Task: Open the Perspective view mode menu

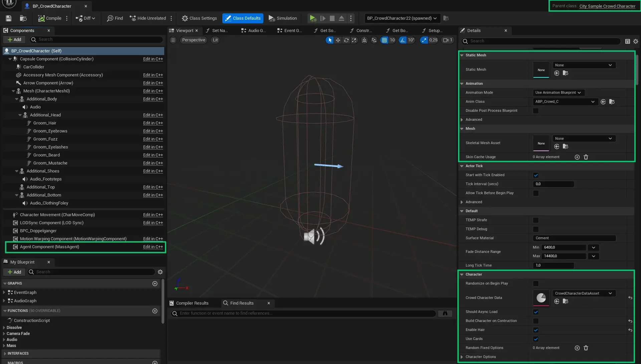Action: 194,40
